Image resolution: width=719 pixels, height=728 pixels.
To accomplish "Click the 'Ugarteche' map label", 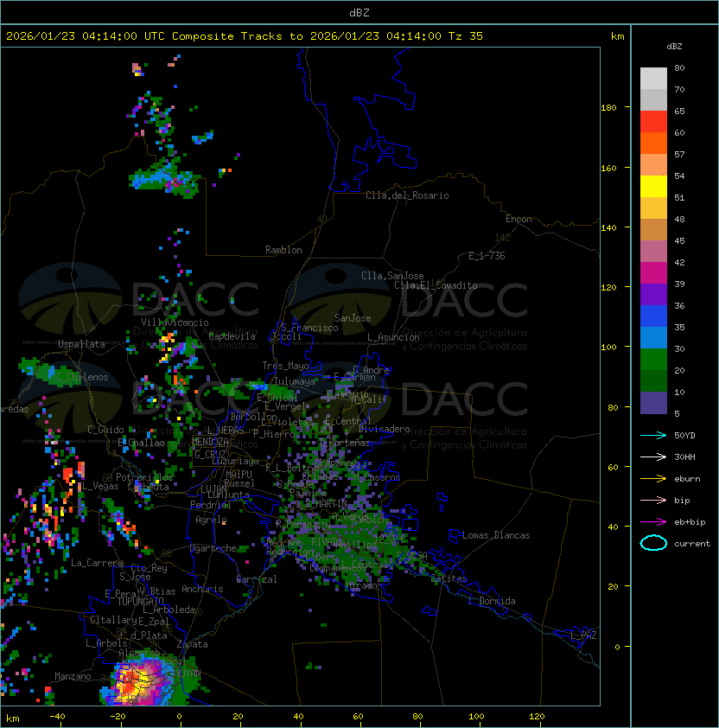I will coord(213,548).
